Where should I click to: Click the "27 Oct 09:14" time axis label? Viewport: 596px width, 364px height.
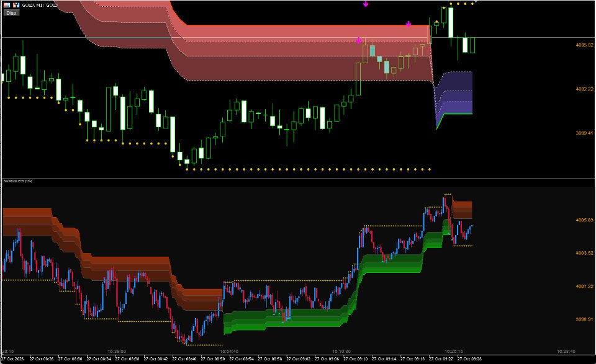tap(384, 358)
